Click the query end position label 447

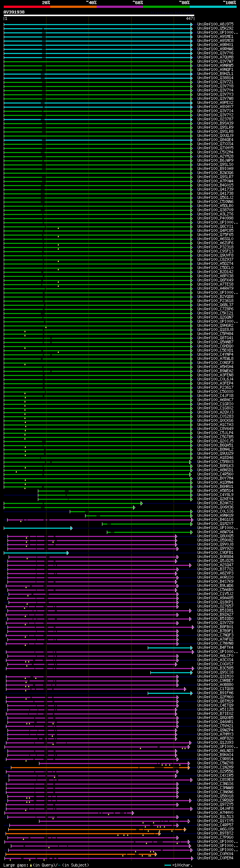click(189, 18)
